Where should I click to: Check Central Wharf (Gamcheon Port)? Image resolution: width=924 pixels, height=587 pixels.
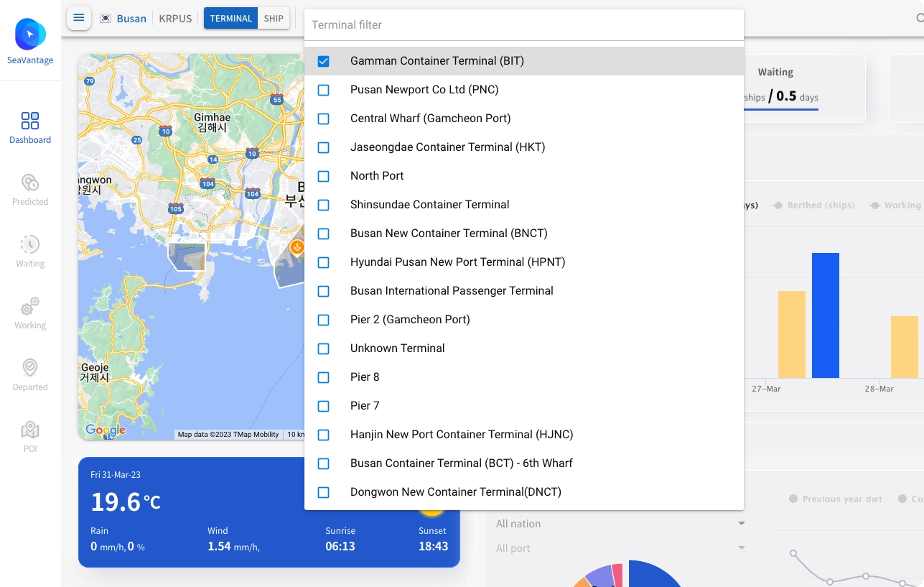324,119
